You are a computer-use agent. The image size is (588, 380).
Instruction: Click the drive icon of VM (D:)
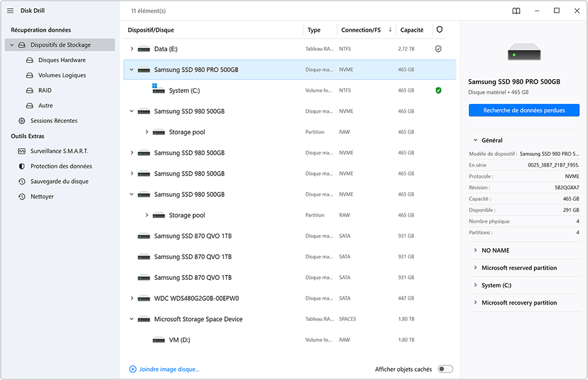click(158, 340)
